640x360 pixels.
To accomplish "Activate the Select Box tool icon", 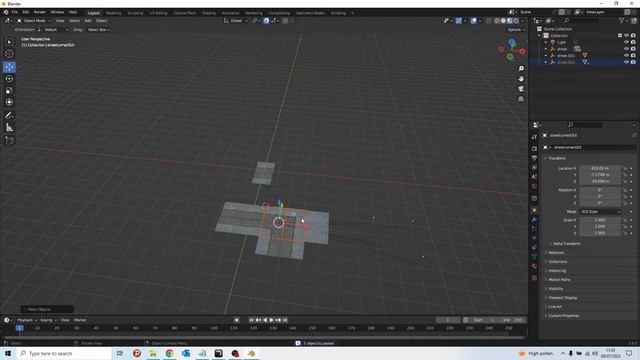I will (9, 42).
